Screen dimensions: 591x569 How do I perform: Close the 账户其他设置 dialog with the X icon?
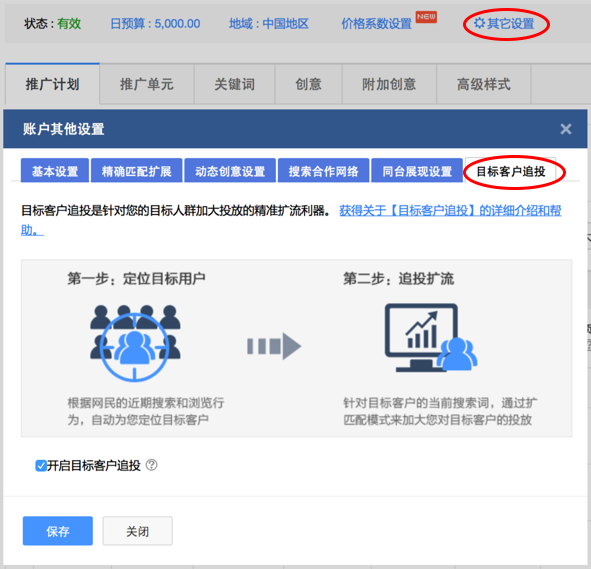(565, 129)
